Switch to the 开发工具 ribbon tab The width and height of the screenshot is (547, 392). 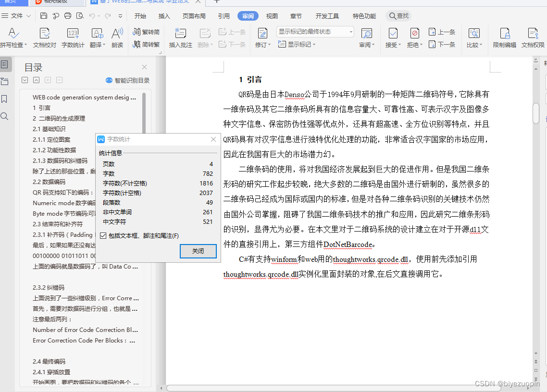coord(327,16)
